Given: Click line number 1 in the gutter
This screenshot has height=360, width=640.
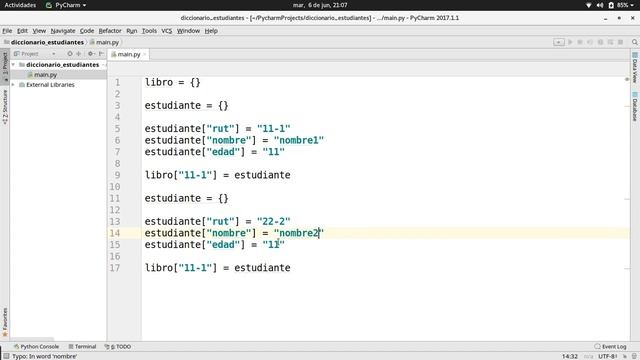Looking at the screenshot, I should tap(118, 82).
